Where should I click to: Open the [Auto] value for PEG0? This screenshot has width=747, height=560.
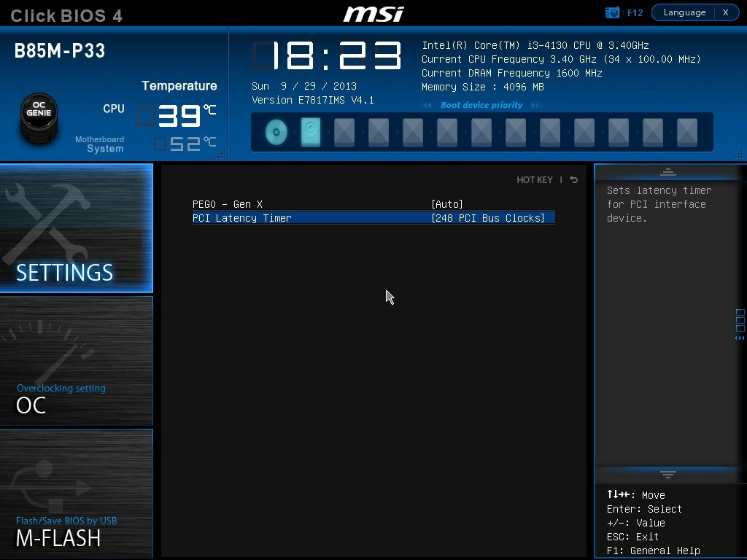click(x=447, y=204)
